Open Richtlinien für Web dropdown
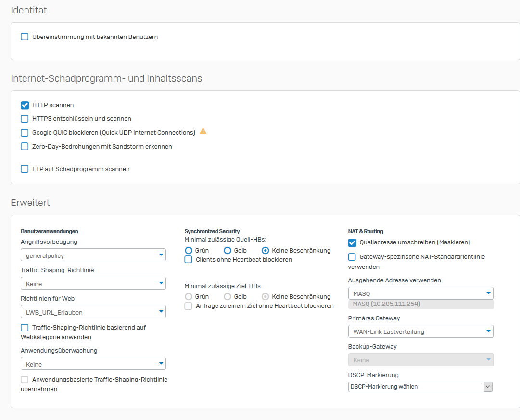Screen dimensions: 520x420 coord(93,312)
